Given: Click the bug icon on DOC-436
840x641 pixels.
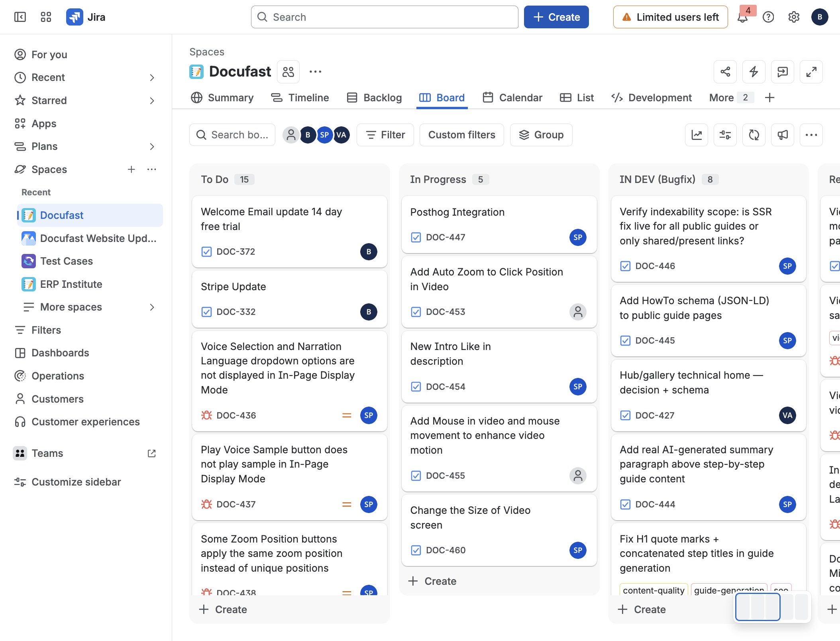Looking at the screenshot, I should (x=206, y=415).
